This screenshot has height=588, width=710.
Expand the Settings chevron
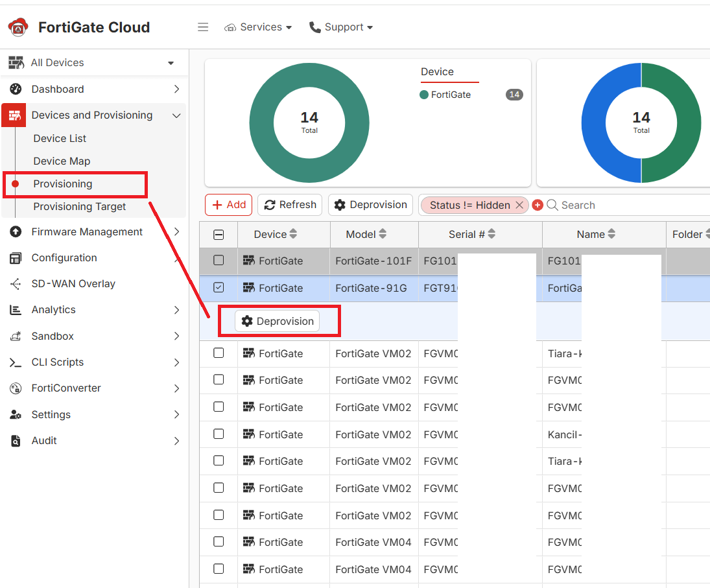(176, 414)
